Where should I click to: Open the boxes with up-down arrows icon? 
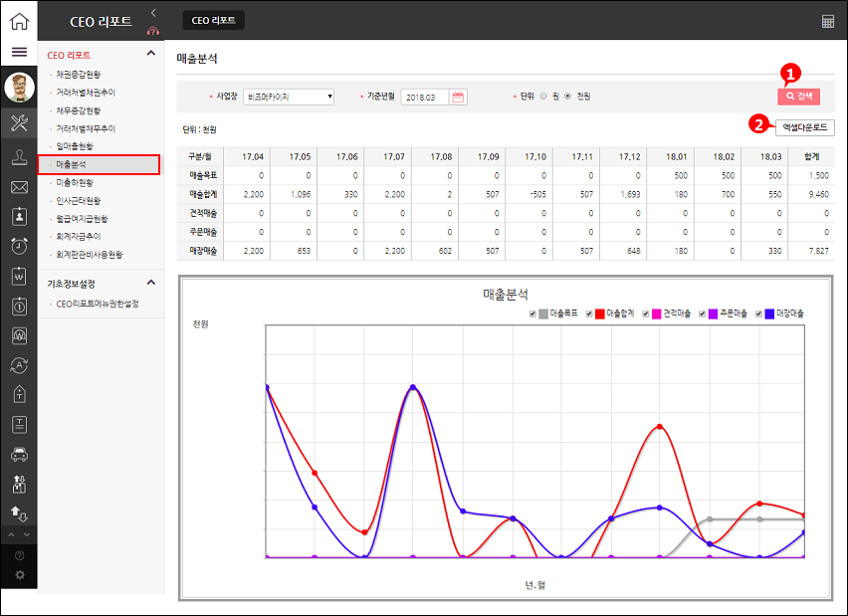(19, 484)
